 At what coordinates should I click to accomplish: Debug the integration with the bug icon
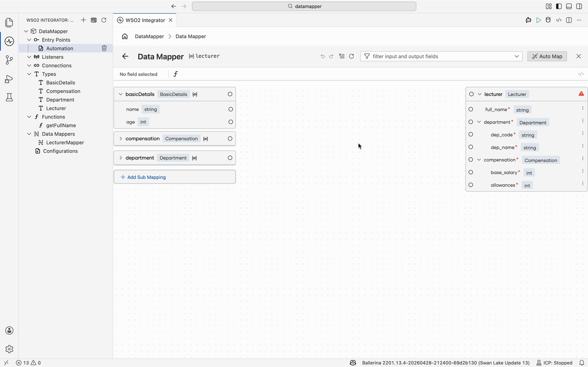pos(548,20)
